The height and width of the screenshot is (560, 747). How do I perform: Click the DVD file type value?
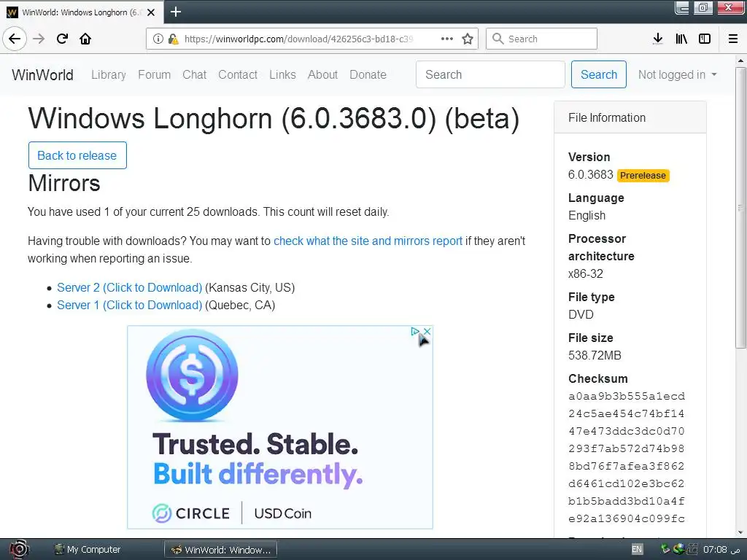(x=581, y=315)
